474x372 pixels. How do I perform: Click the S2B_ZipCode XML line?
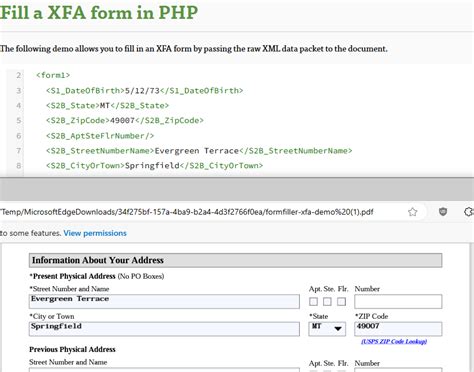[x=125, y=120]
